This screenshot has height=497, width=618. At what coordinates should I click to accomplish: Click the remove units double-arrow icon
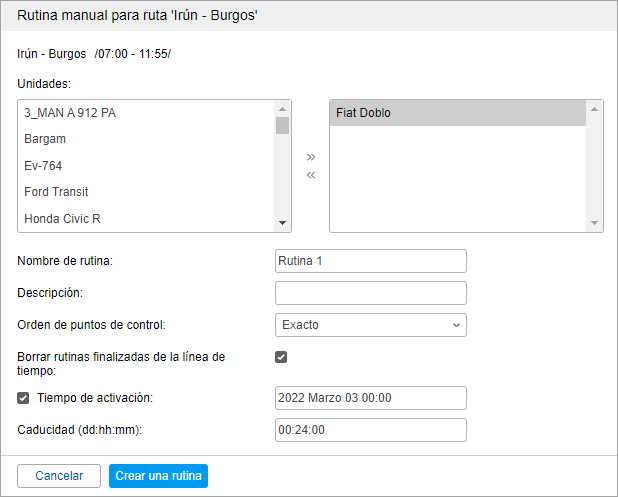[x=310, y=175]
